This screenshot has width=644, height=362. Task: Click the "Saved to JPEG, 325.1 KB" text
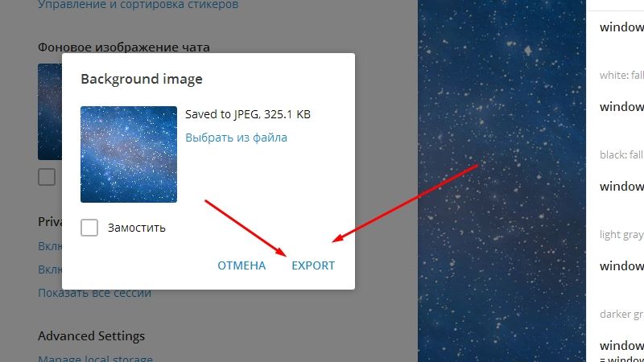(x=248, y=114)
